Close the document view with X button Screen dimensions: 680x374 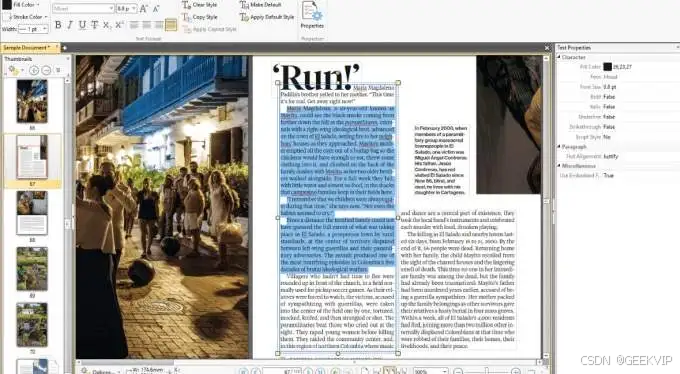[x=547, y=47]
